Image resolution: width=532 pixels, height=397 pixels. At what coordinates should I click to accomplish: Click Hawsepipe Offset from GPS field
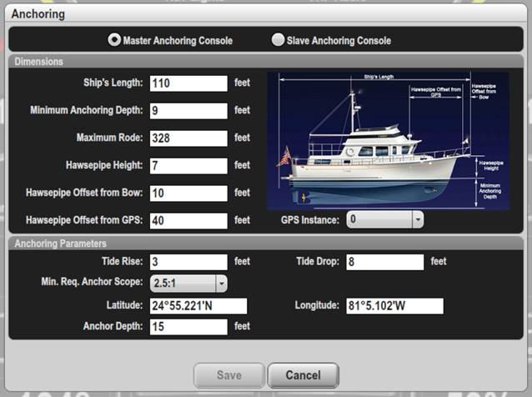[x=188, y=221]
